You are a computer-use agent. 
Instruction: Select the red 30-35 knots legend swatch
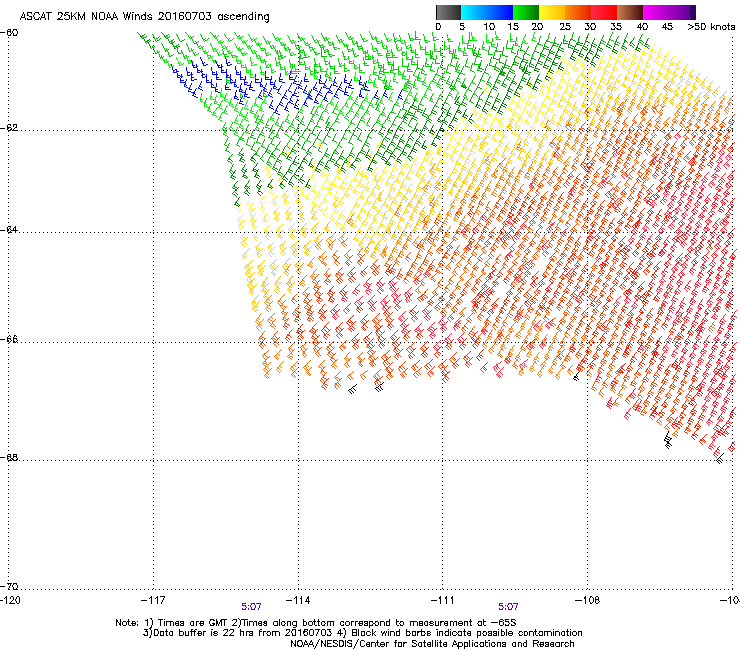pyautogui.click(x=604, y=12)
